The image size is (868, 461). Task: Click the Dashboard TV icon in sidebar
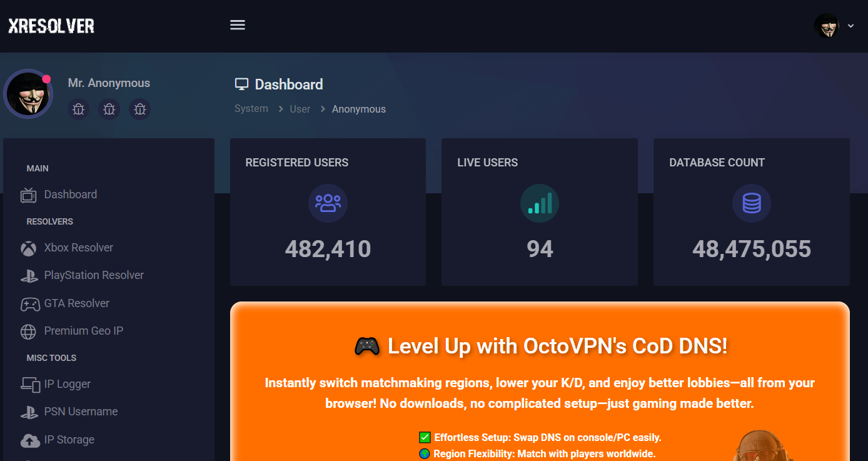[28, 195]
